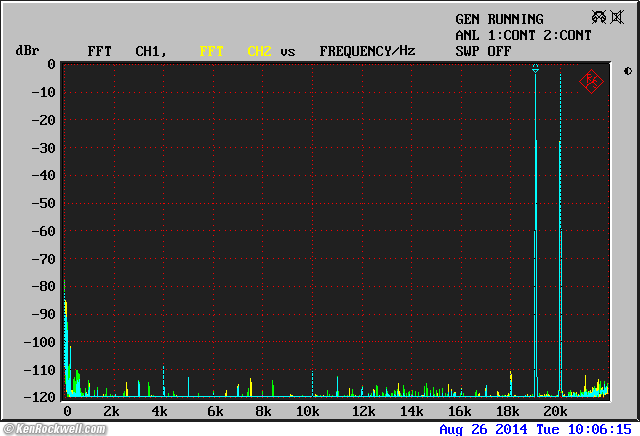Select the yellow FFT CH2 trace label
Screen dimensions: 640x436
[x=235, y=50]
